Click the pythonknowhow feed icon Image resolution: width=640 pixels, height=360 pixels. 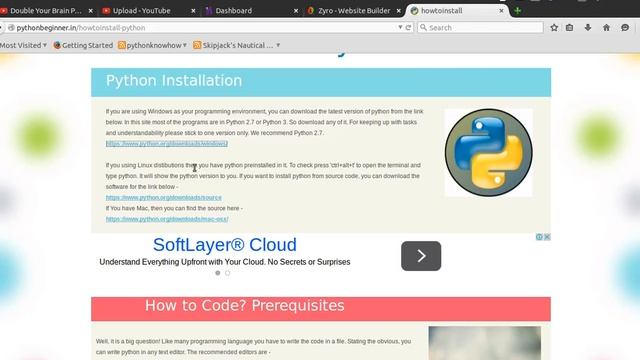point(122,45)
